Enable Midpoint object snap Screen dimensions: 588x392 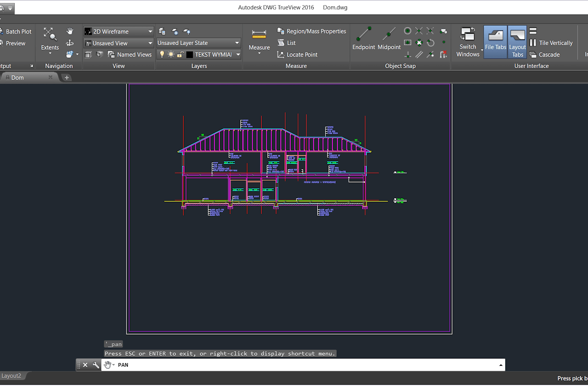pos(389,39)
